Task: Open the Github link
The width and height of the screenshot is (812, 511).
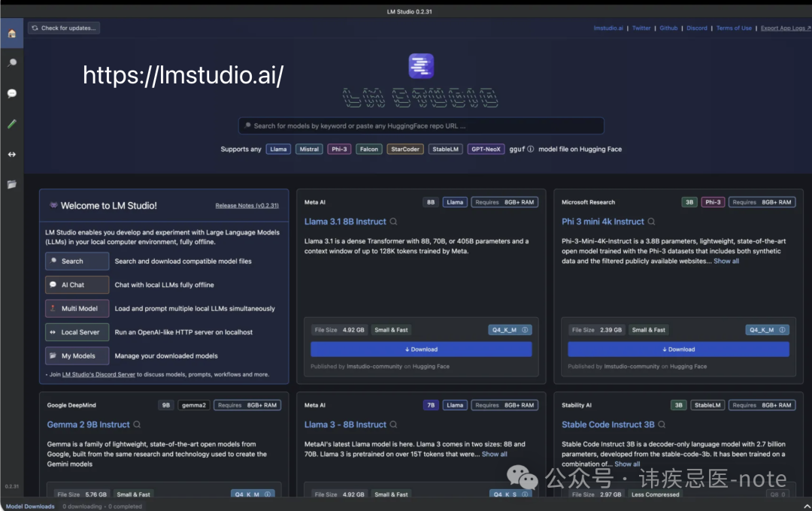Action: [x=668, y=28]
